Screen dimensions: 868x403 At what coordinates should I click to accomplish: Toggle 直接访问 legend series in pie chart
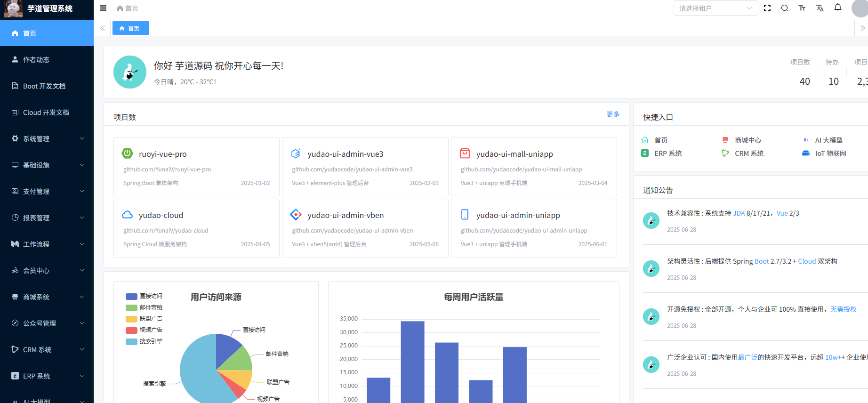coord(144,296)
